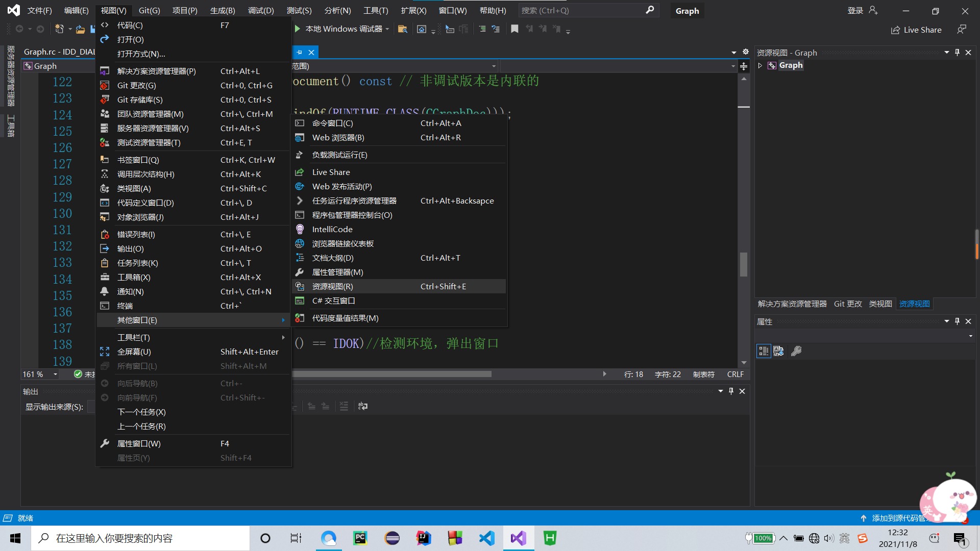Image resolution: width=980 pixels, height=551 pixels.
Task: Click the bookmark toolbar icon
Action: pos(514,29)
